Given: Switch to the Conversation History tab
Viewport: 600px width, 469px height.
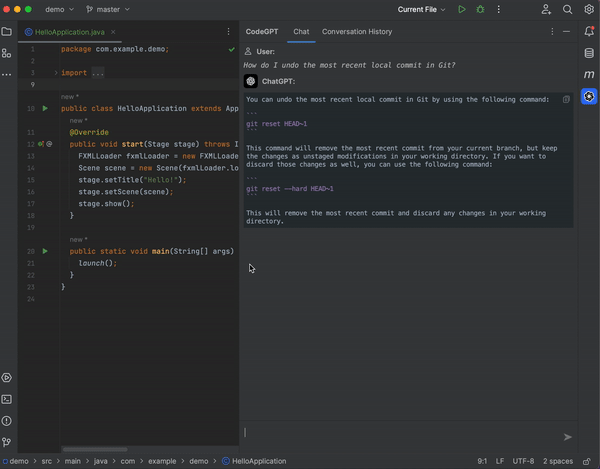Looking at the screenshot, I should point(357,32).
